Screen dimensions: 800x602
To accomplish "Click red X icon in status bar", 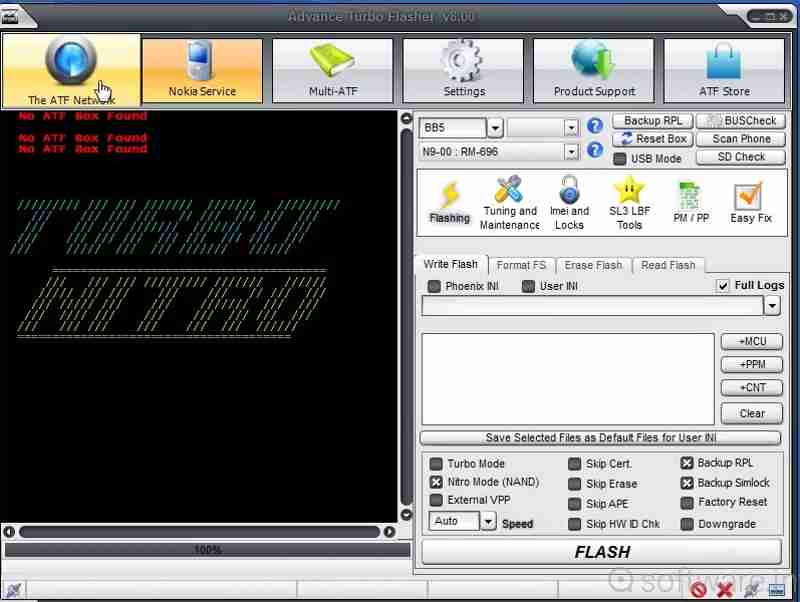I will click(x=724, y=590).
